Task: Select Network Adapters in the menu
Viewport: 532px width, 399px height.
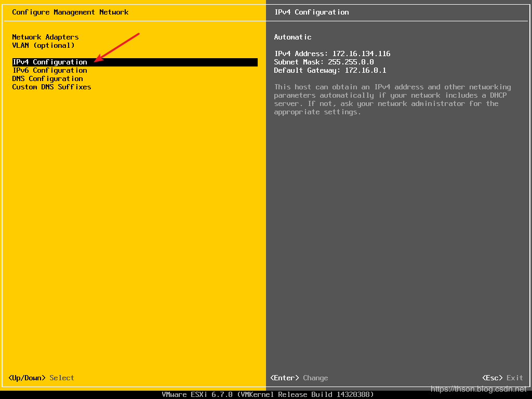Action: tap(45, 37)
